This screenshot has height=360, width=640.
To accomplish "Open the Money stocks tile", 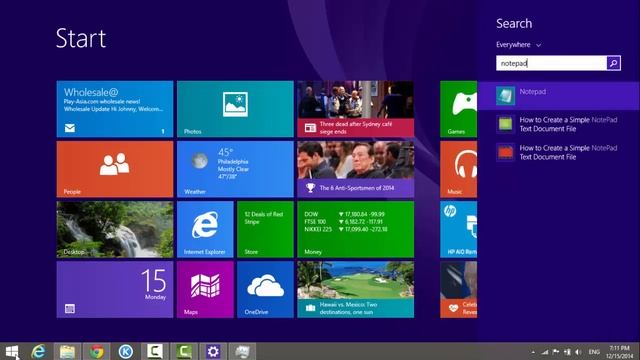I will pos(356,229).
